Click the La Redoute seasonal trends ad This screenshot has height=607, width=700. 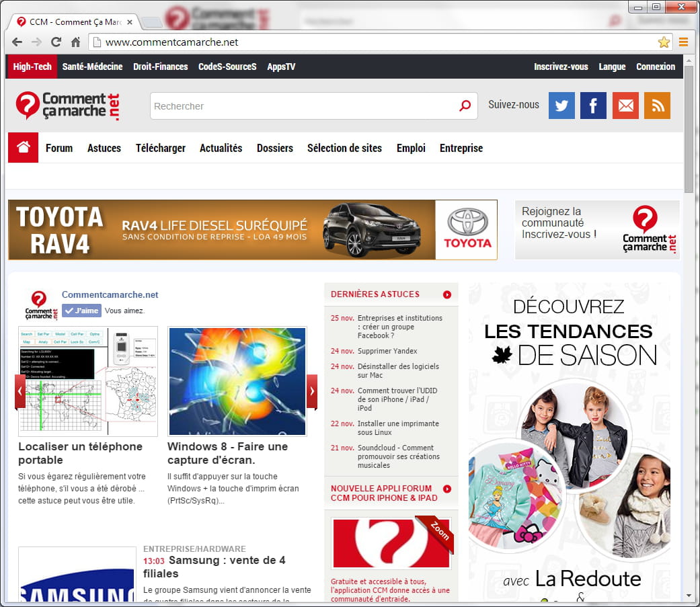pyautogui.click(x=569, y=442)
